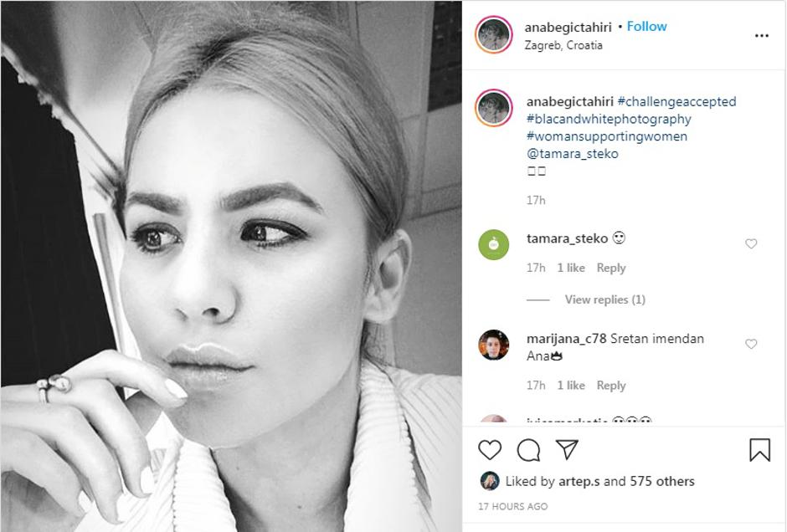Open the black and white post photo
This screenshot has width=787, height=532.
[x=231, y=266]
